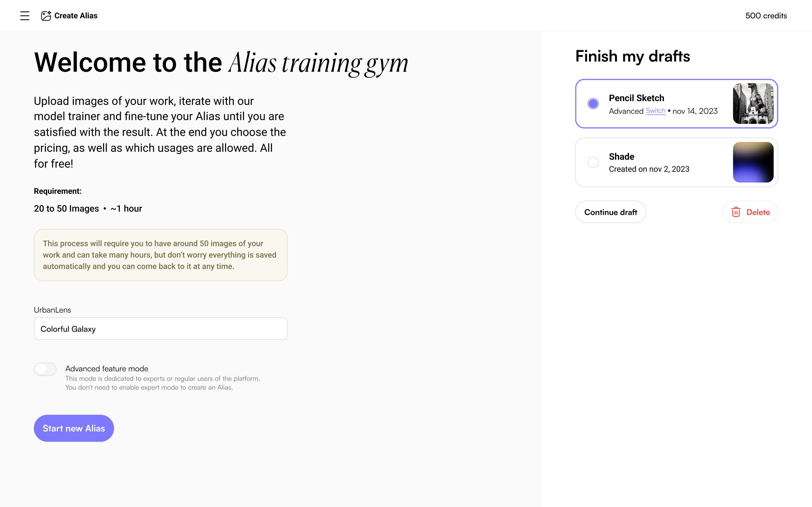Select the Shade draft card title
Screen dimensions: 812x507
621,157
